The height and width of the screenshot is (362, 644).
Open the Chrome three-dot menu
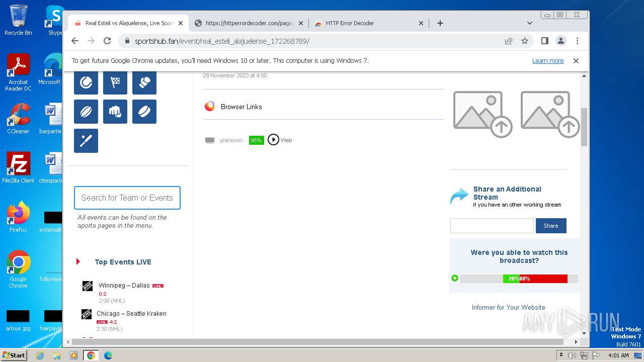(x=577, y=41)
